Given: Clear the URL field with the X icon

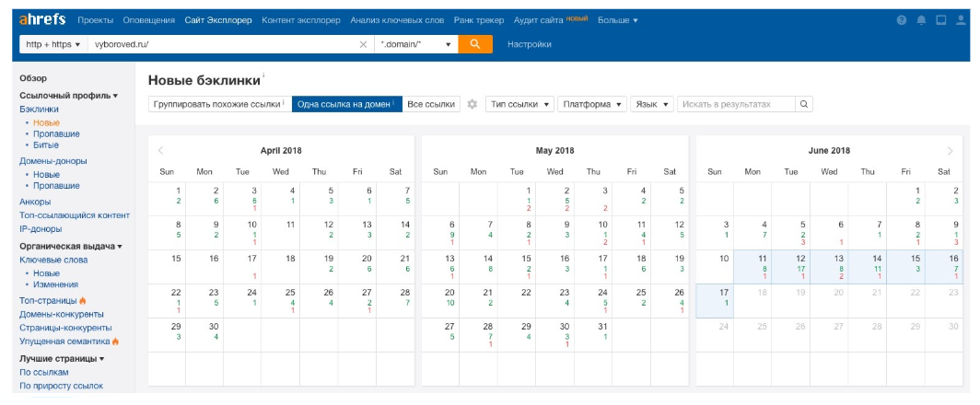Looking at the screenshot, I should 363,44.
